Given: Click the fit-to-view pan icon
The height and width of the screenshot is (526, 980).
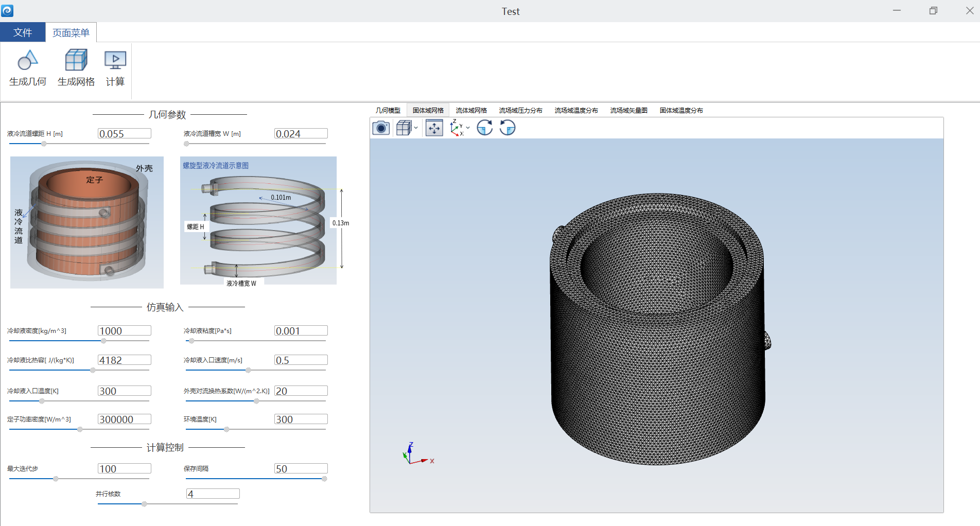Looking at the screenshot, I should (434, 128).
